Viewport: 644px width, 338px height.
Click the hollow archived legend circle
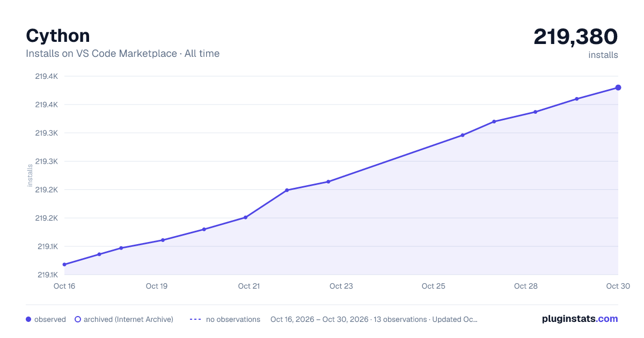[x=78, y=319]
